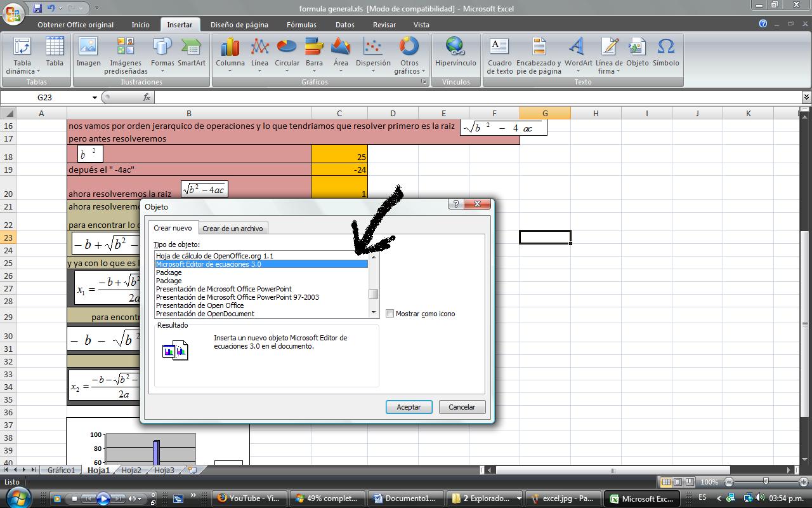Zoom in with the plus button
This screenshot has width=812, height=508.
click(x=804, y=482)
